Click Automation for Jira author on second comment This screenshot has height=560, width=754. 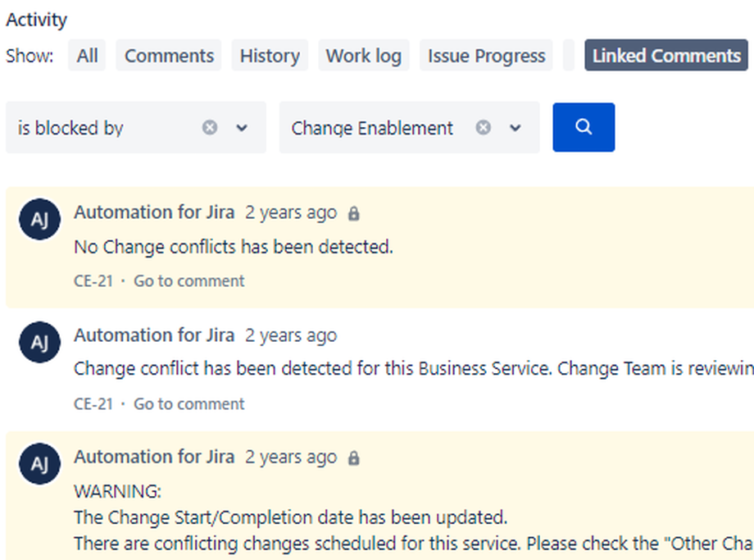coord(154,335)
